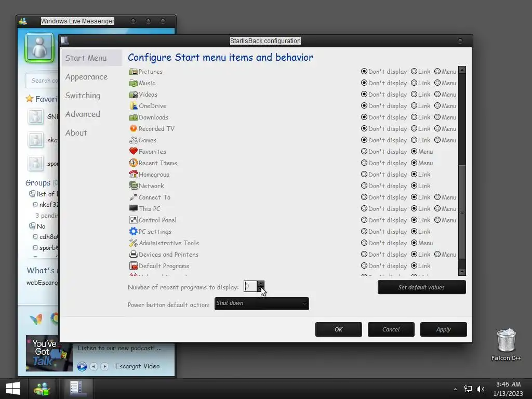532x399 pixels.
Task: Open the Switching tab
Action: point(83,96)
